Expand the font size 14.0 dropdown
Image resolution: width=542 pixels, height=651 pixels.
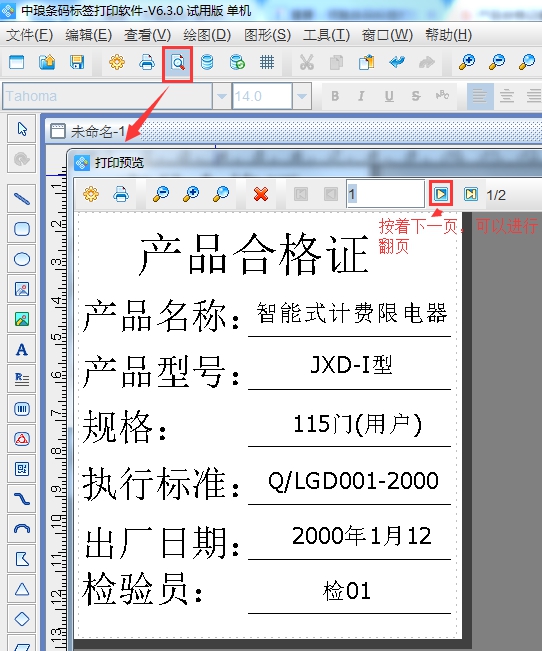(302, 96)
